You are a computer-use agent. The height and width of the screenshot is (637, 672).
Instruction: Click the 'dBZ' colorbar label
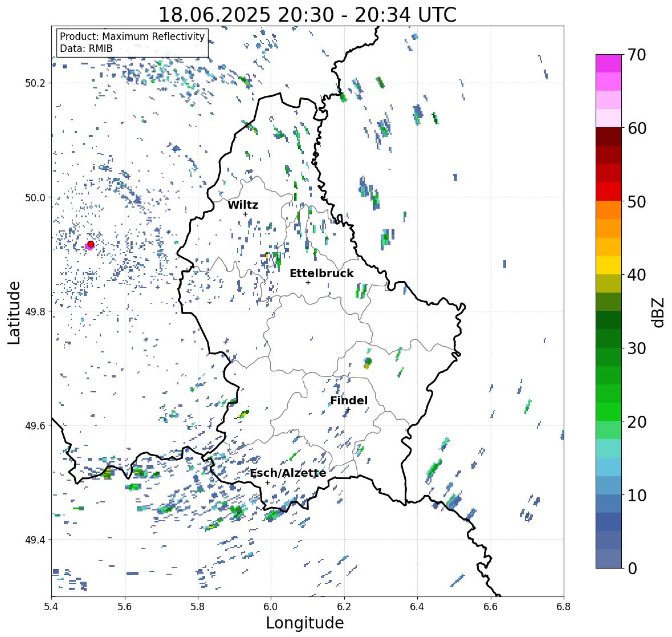click(659, 313)
